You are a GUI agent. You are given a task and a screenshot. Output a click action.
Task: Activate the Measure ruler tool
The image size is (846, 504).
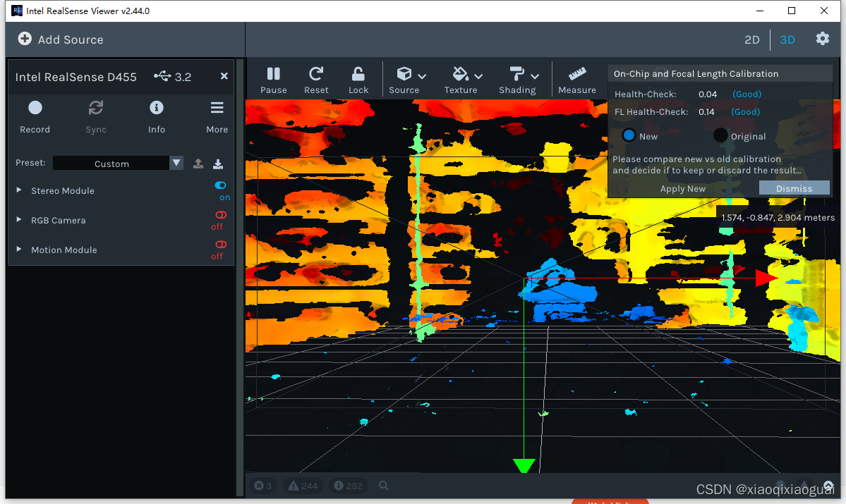(576, 80)
